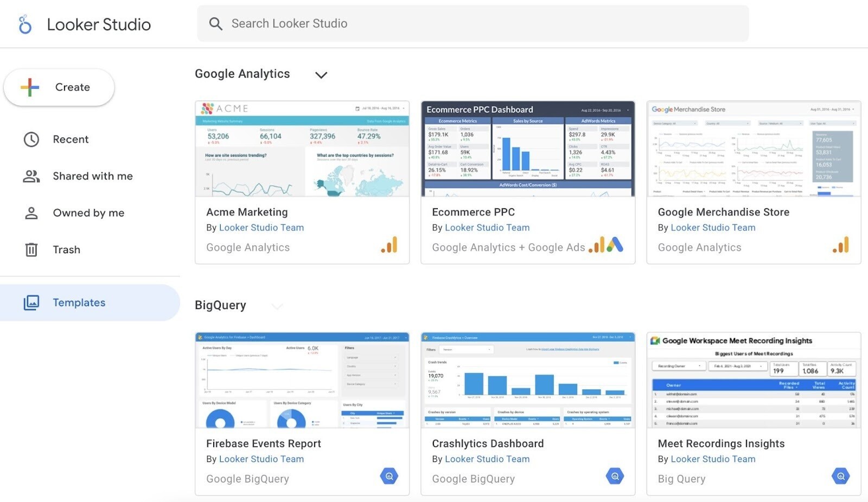Open the Trash bin icon
Viewport: 868px width, 502px height.
tap(31, 249)
